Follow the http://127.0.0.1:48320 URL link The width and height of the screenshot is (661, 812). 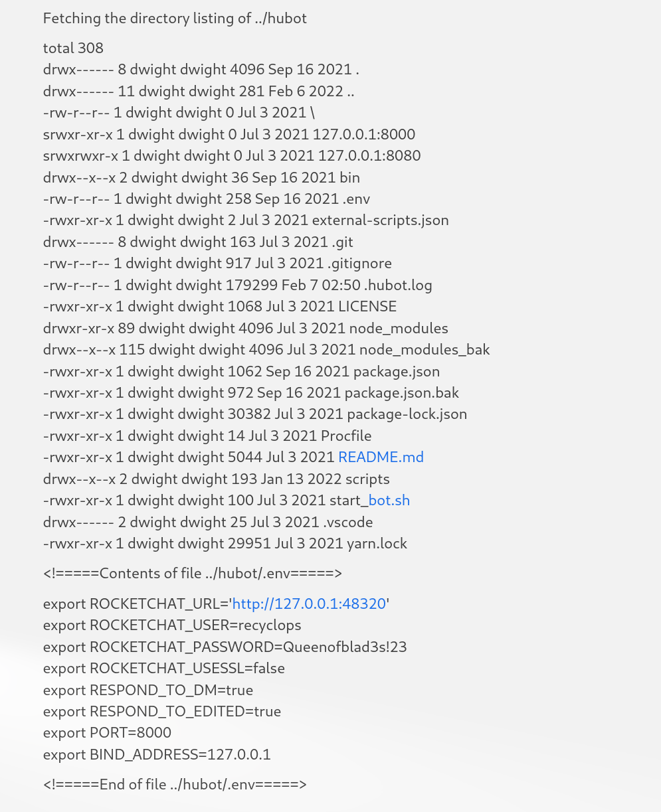pyautogui.click(x=309, y=604)
